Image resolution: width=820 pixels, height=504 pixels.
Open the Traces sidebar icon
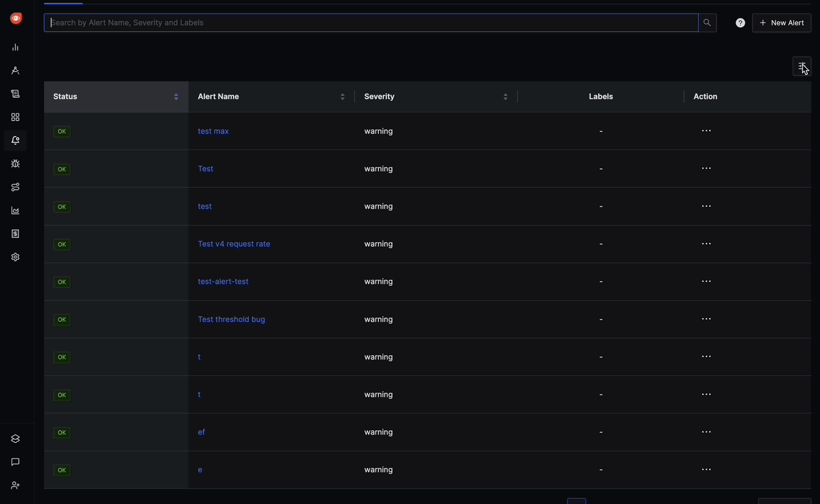click(x=16, y=71)
